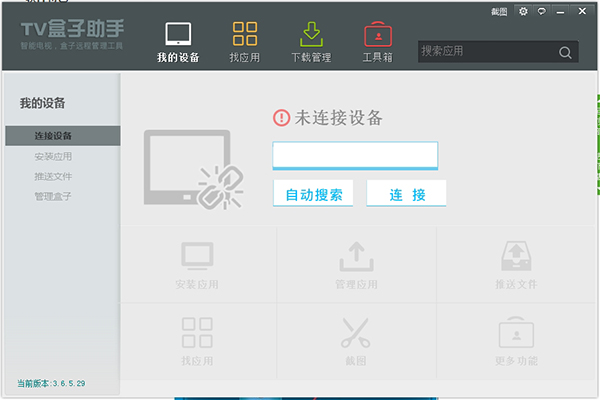Open the feedback speech bubble icon
600x400 pixels.
point(541,11)
